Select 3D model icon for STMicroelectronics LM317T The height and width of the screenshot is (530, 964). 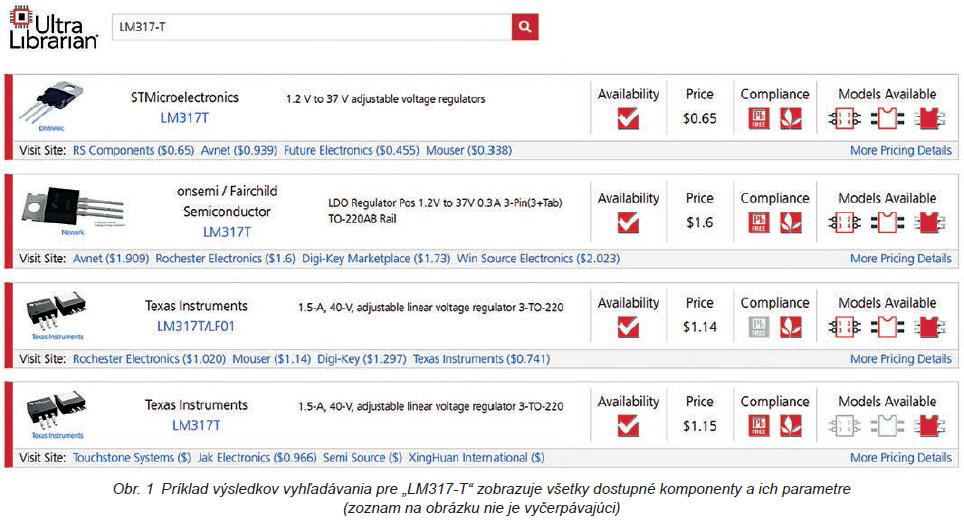point(929,118)
